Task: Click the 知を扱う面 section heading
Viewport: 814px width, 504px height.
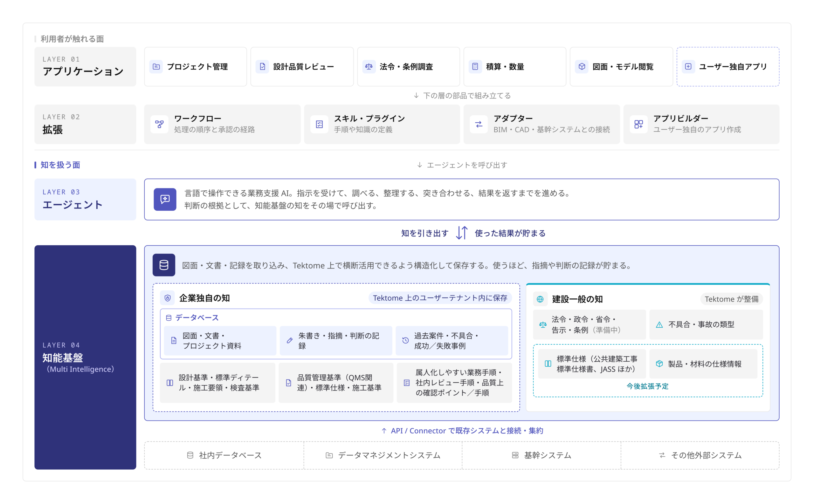Action: [60, 165]
